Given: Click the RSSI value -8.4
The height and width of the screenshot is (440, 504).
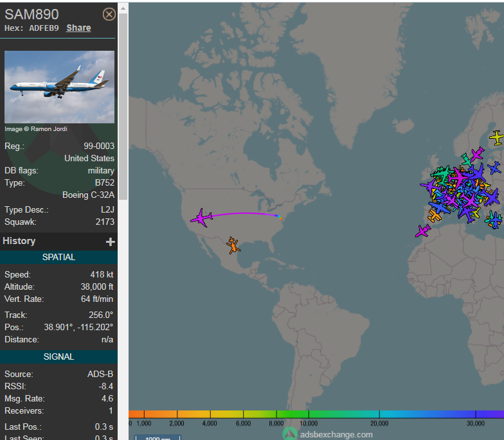Looking at the screenshot, I should point(105,387).
